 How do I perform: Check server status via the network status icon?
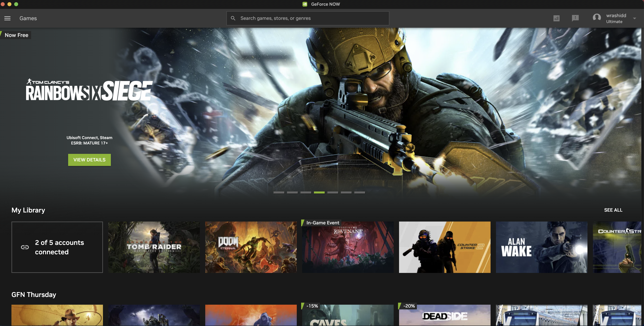[x=556, y=18]
